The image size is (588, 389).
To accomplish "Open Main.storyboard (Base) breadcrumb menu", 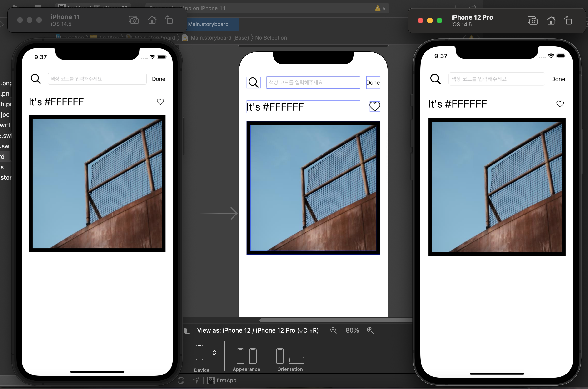I will [x=219, y=38].
